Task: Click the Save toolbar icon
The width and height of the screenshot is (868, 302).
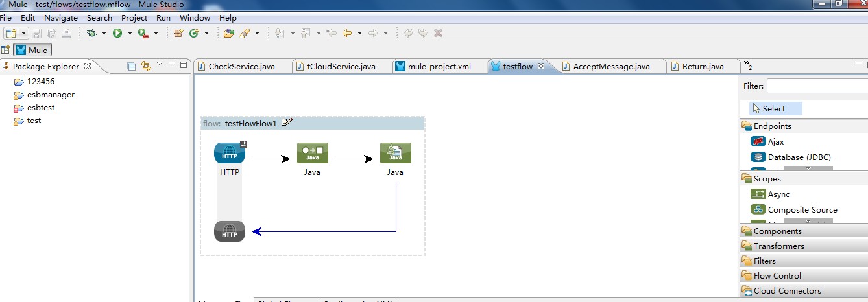Action: point(37,33)
